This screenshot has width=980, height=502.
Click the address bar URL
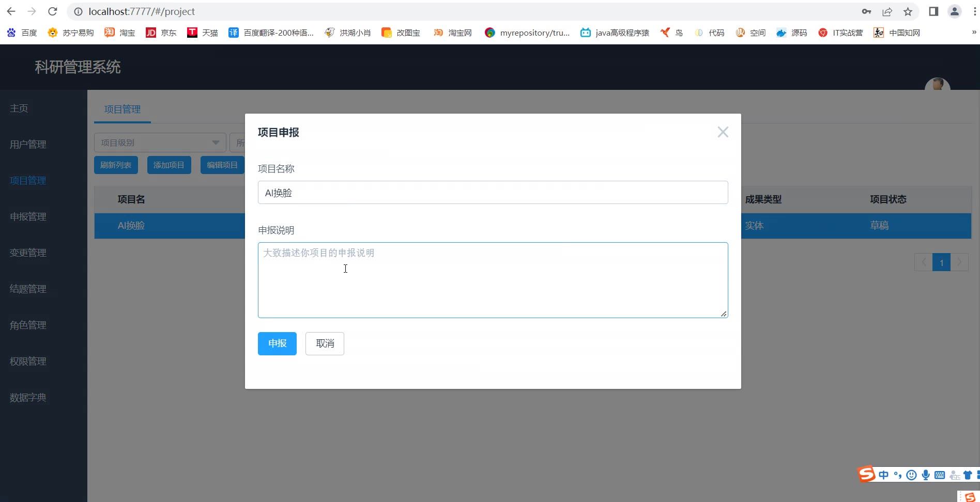142,11
